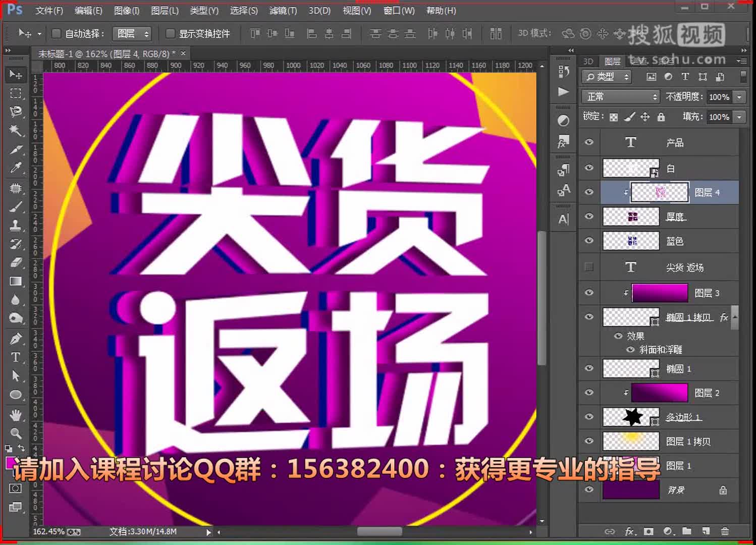Open the 滤镜(T) menu
This screenshot has width=756, height=545.
[283, 11]
